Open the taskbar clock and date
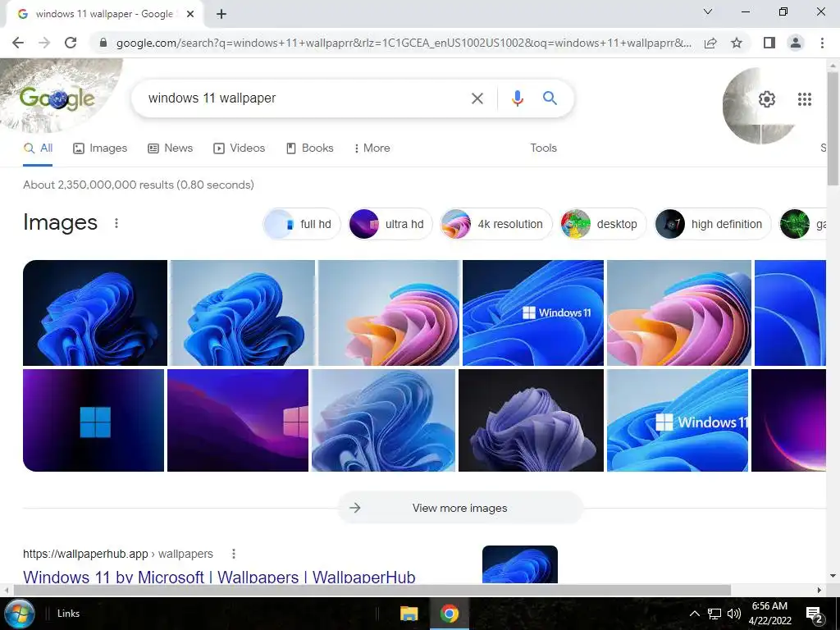Viewport: 840px width, 630px height. tap(769, 614)
